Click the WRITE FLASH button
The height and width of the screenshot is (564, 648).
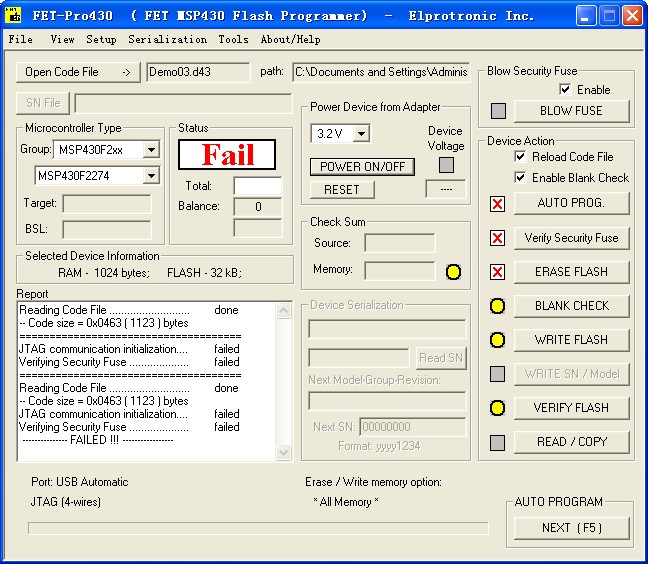tap(572, 340)
